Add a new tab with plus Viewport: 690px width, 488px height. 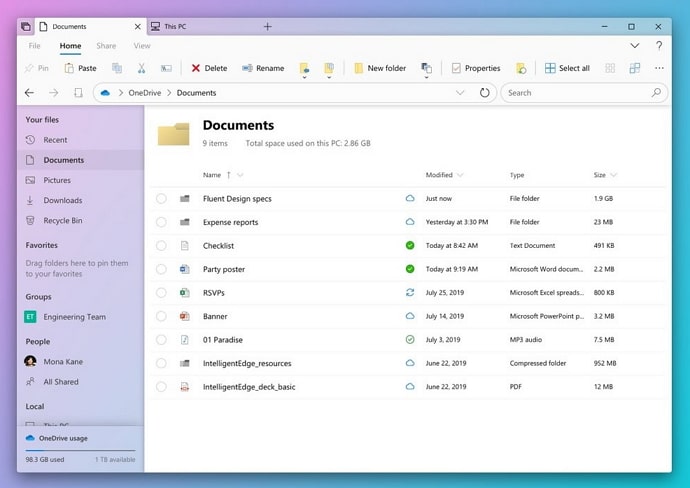tap(268, 26)
